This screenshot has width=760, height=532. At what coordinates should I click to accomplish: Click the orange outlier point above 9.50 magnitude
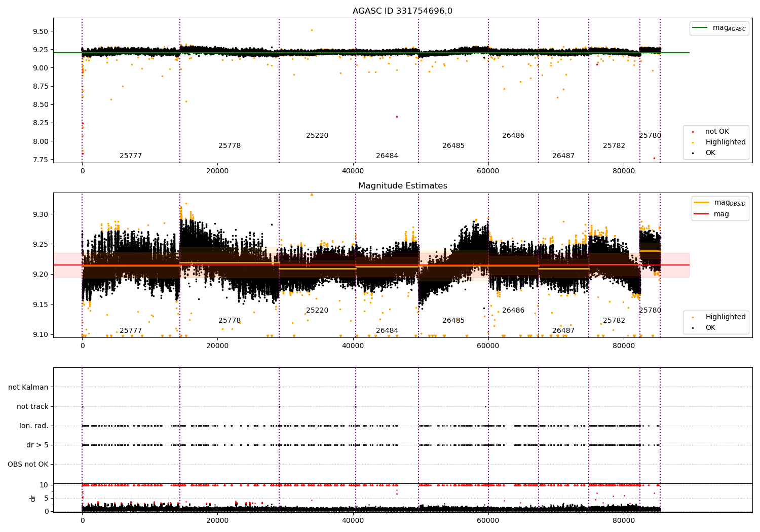pos(312,30)
